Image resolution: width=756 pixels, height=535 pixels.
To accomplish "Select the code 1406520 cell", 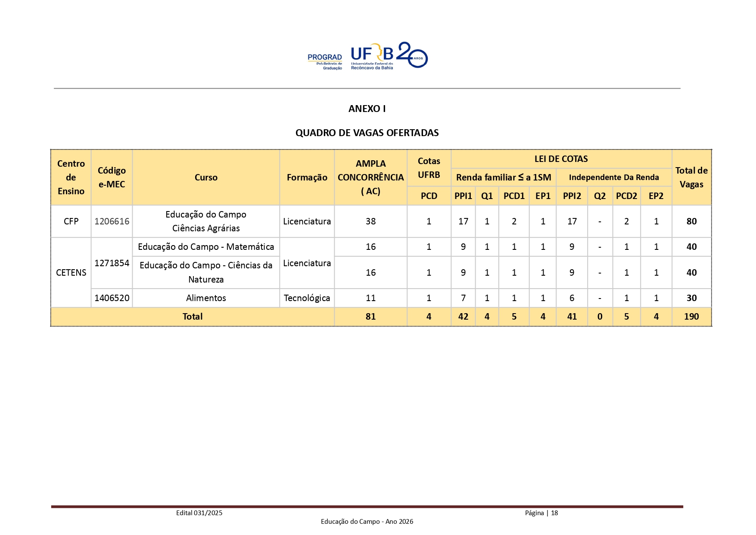I will click(x=112, y=298).
